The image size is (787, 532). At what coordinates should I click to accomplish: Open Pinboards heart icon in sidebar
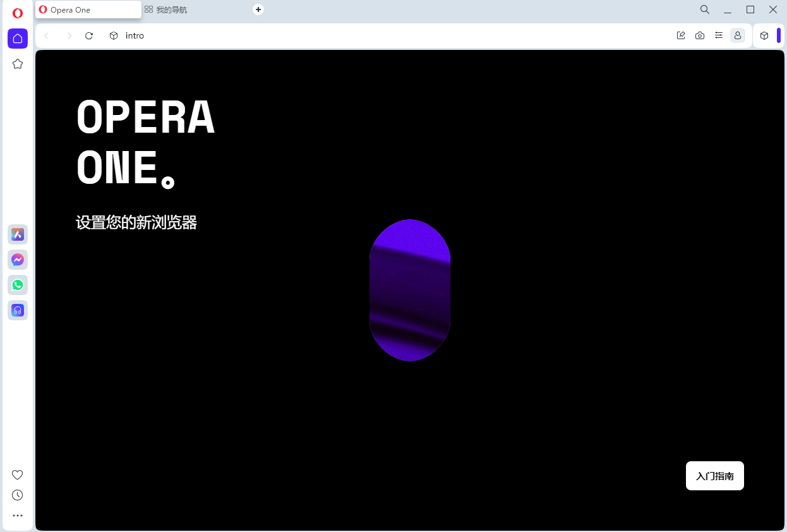(18, 475)
